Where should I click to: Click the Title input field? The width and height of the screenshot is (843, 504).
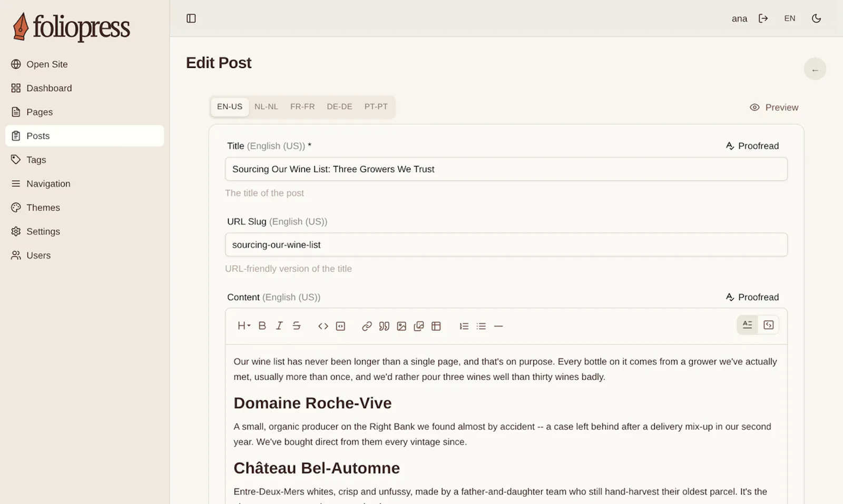(x=506, y=169)
